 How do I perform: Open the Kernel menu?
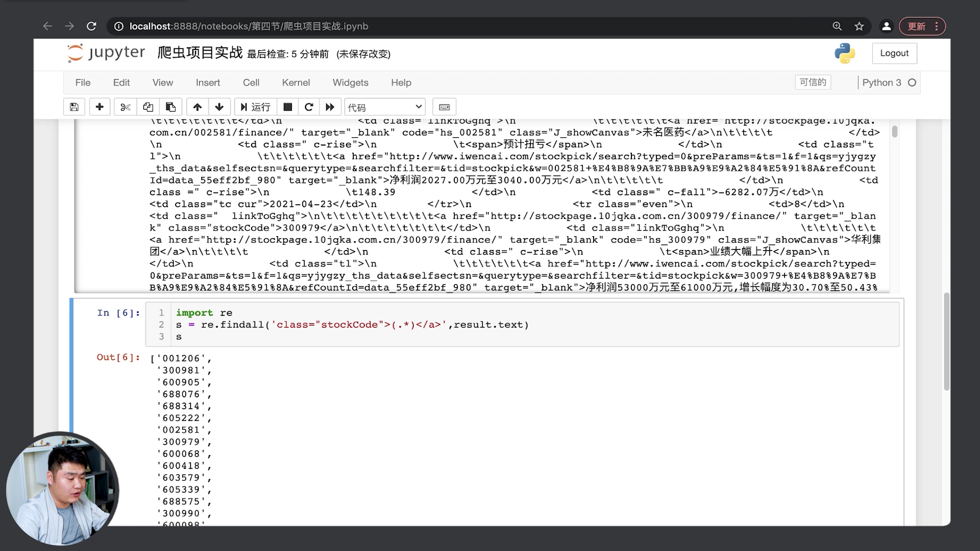click(x=296, y=83)
